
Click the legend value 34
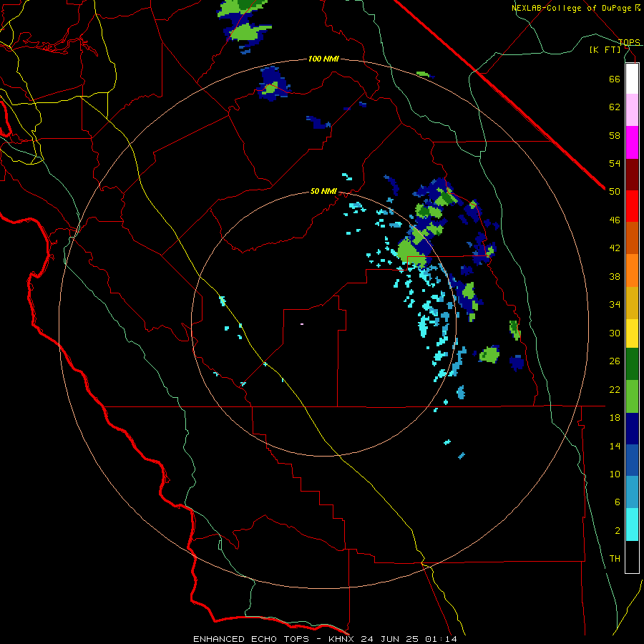(x=615, y=305)
